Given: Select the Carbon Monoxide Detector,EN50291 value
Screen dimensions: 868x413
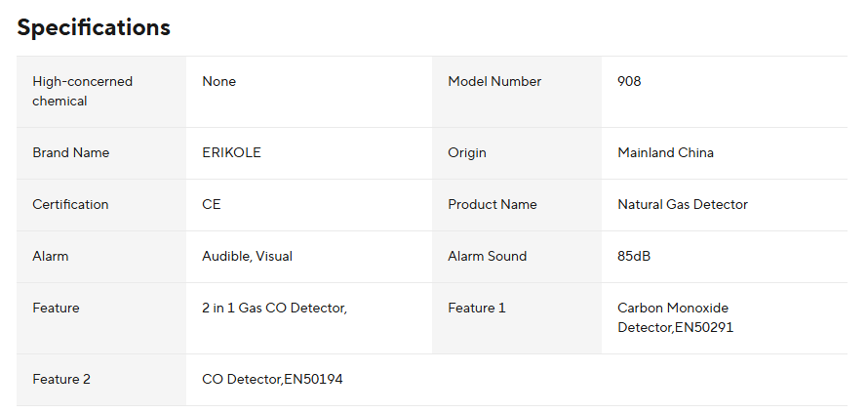Looking at the screenshot, I should [x=675, y=317].
